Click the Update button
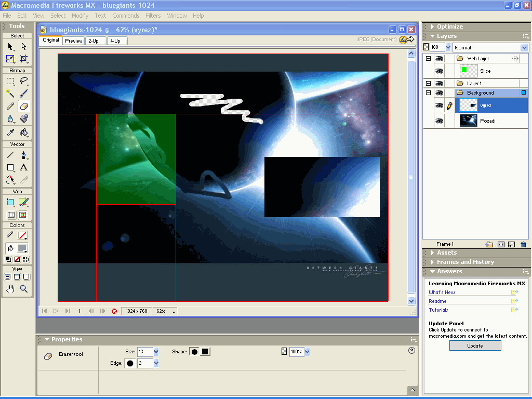This screenshot has width=532, height=399. (475, 345)
